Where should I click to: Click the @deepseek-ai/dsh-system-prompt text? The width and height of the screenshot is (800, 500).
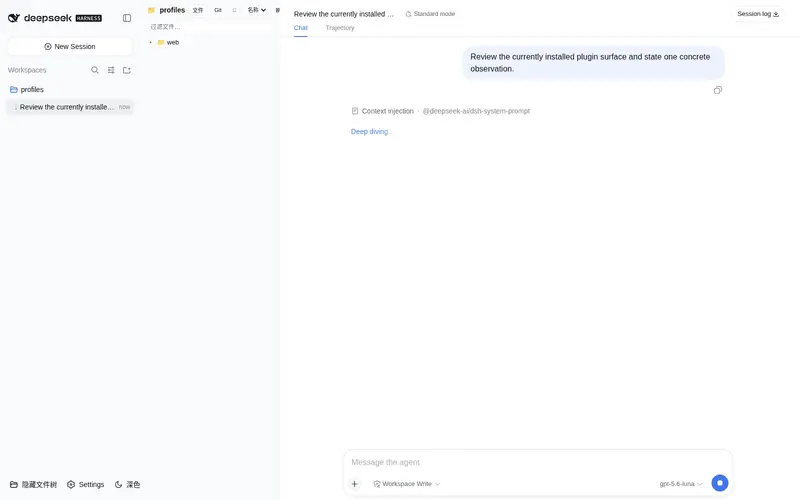click(476, 111)
